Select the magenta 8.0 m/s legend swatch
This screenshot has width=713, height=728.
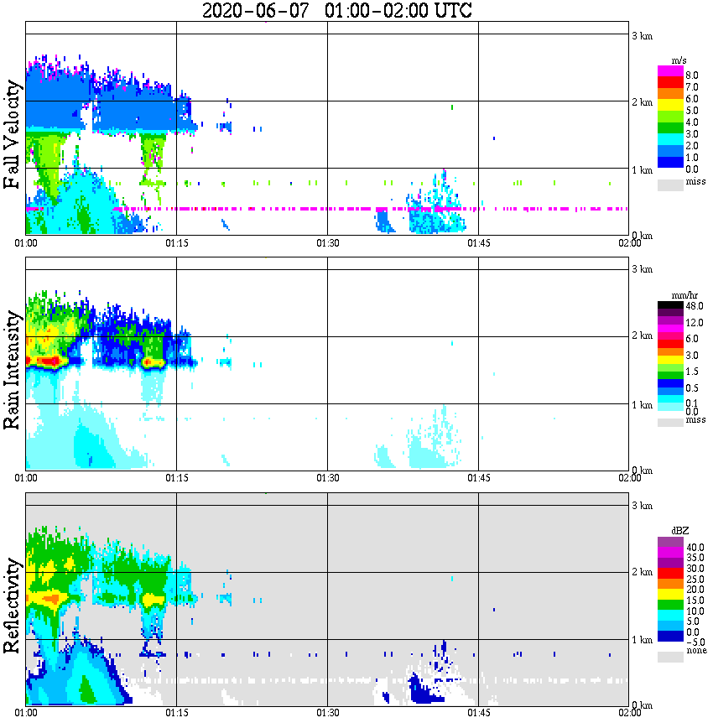tap(670, 70)
